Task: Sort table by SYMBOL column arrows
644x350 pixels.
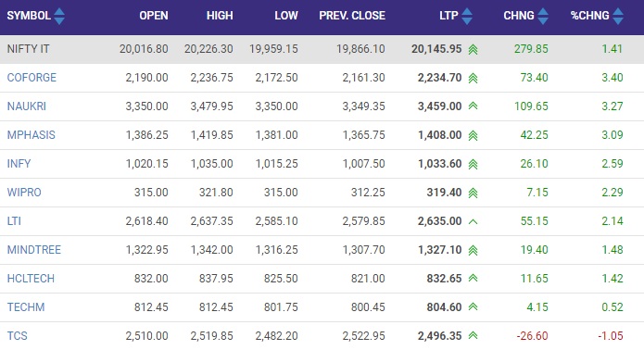Action: [x=59, y=17]
